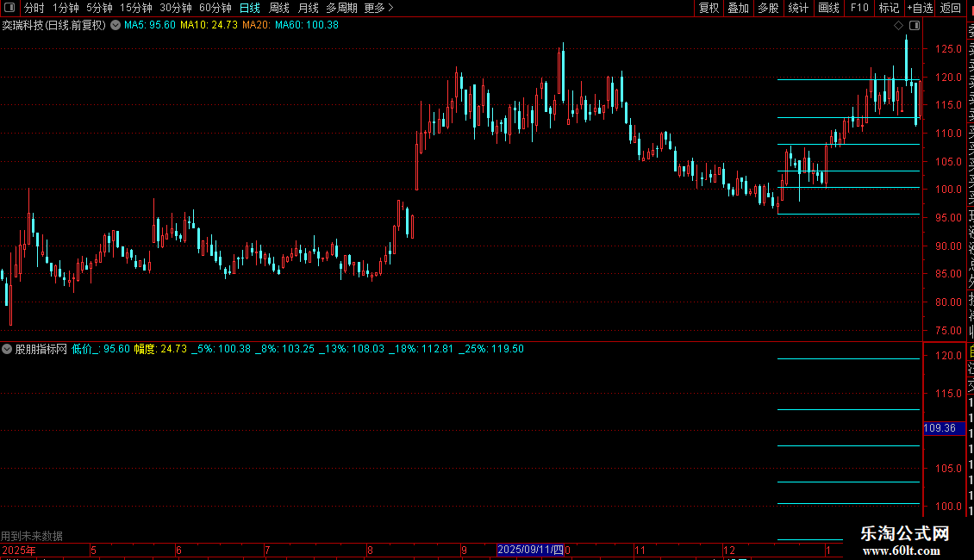Select the 60分钟 period
The image size is (974, 560).
pos(215,8)
